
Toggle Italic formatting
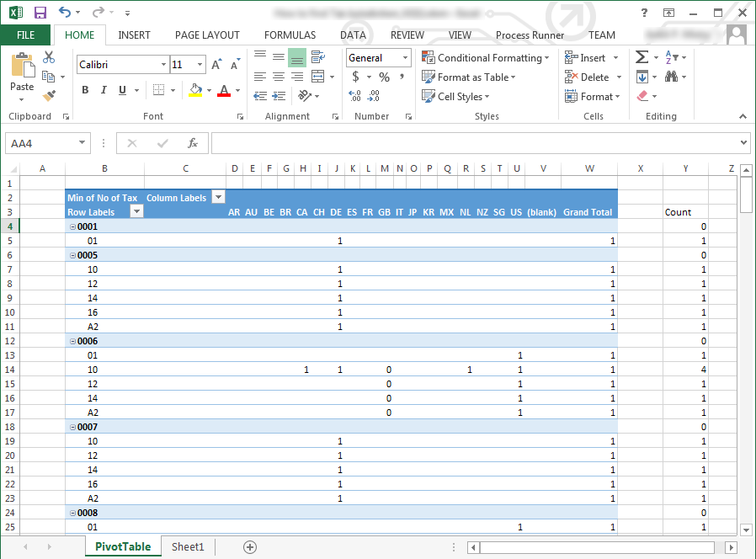pyautogui.click(x=104, y=91)
